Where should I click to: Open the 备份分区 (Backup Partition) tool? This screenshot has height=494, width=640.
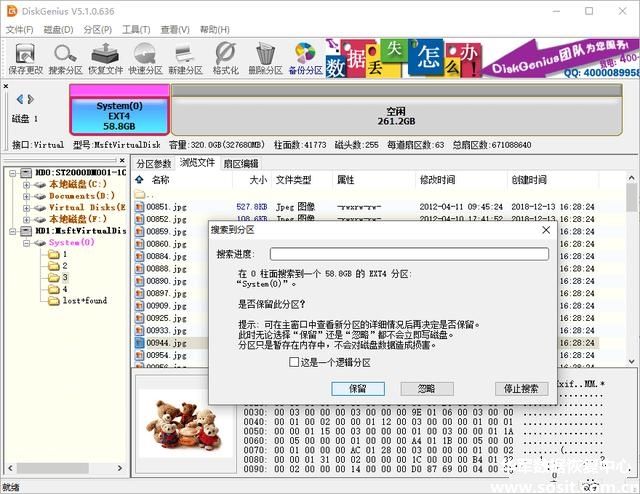tap(305, 58)
